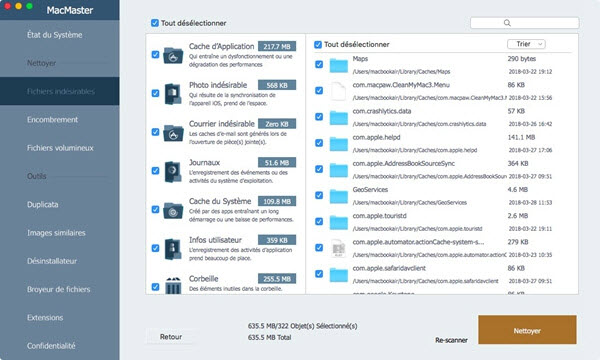Click the orange Nettoyer button

pos(527,330)
